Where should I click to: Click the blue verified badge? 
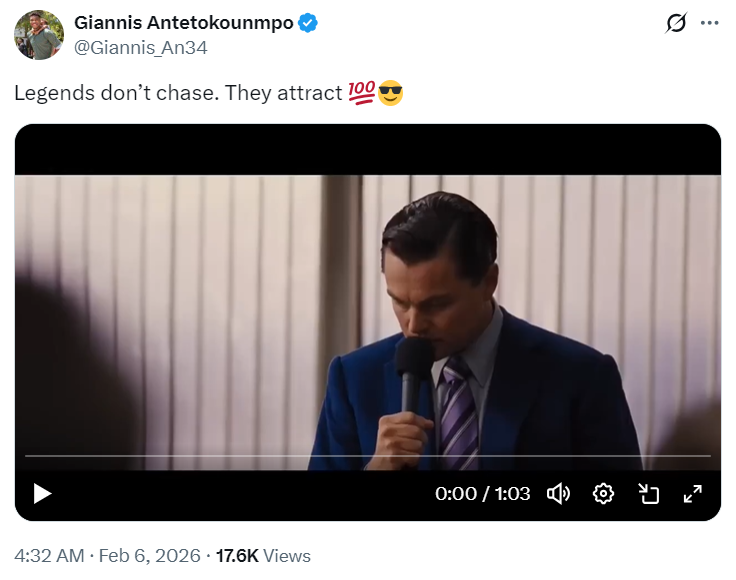coord(310,24)
